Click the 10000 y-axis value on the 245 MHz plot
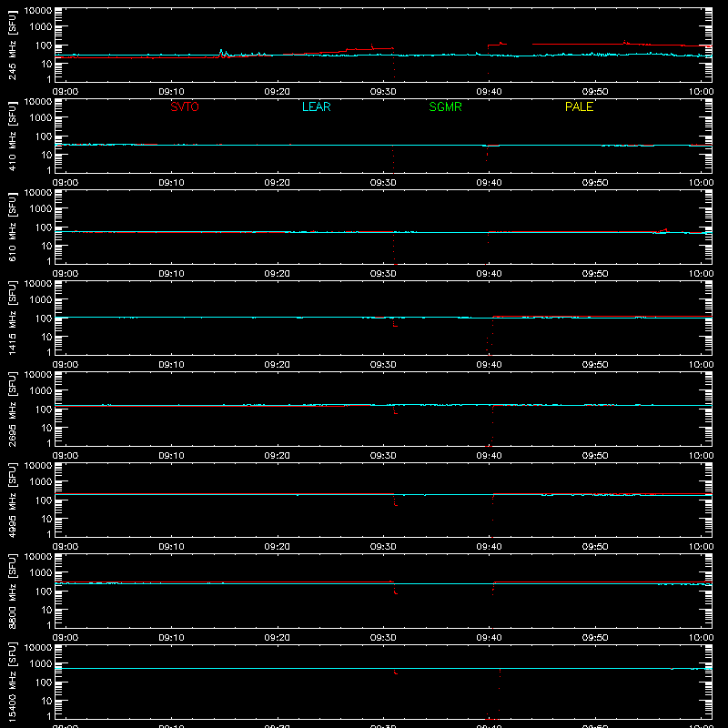The height and width of the screenshot is (728, 728). pyautogui.click(x=38, y=11)
